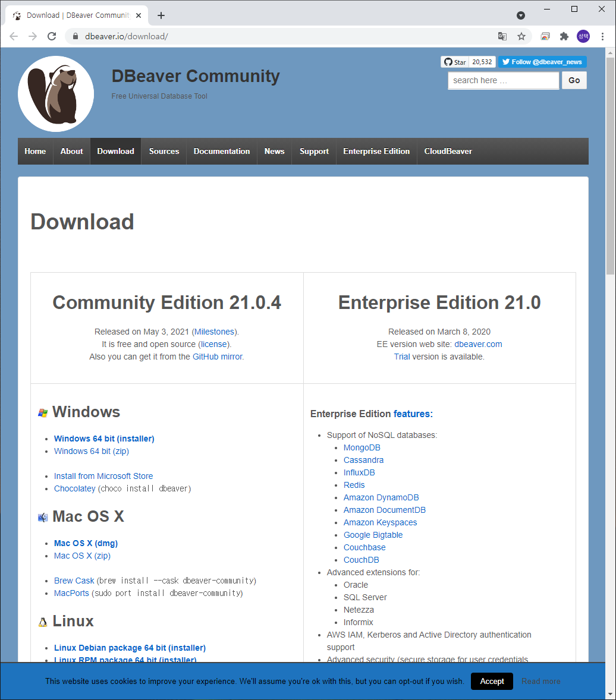Open the Documentation menu item
This screenshot has width=616, height=700.
tap(222, 152)
